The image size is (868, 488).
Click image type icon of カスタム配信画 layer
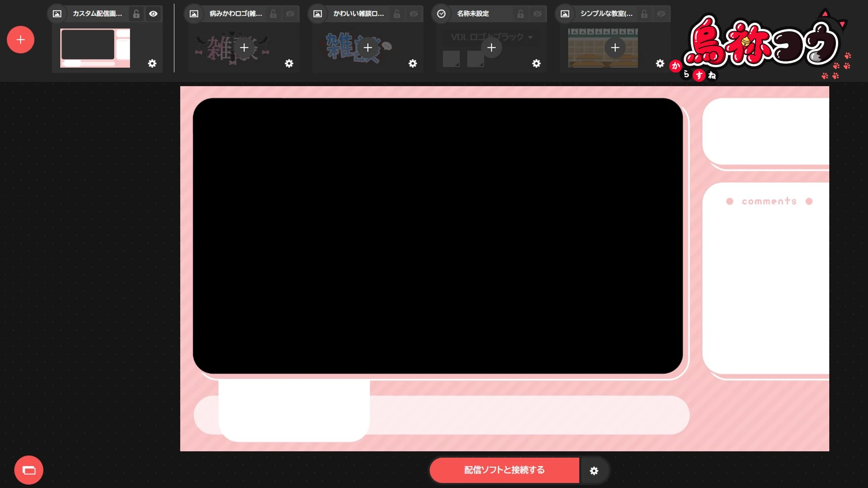point(57,14)
